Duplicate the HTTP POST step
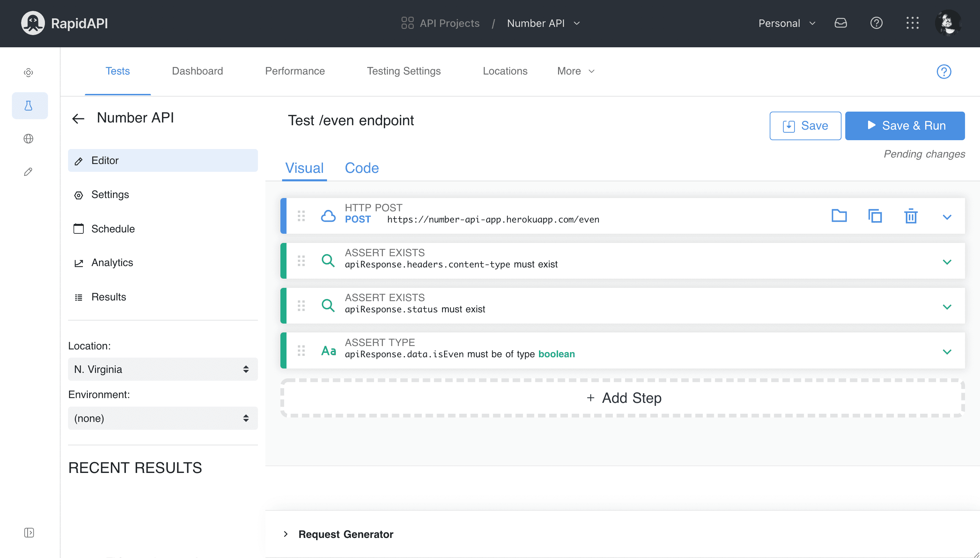The image size is (980, 558). (875, 216)
